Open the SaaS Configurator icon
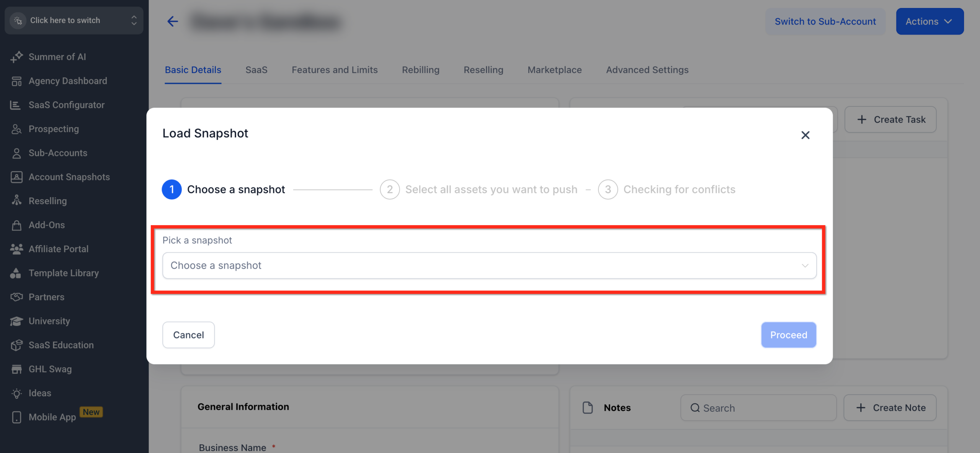The width and height of the screenshot is (980, 453). point(16,105)
